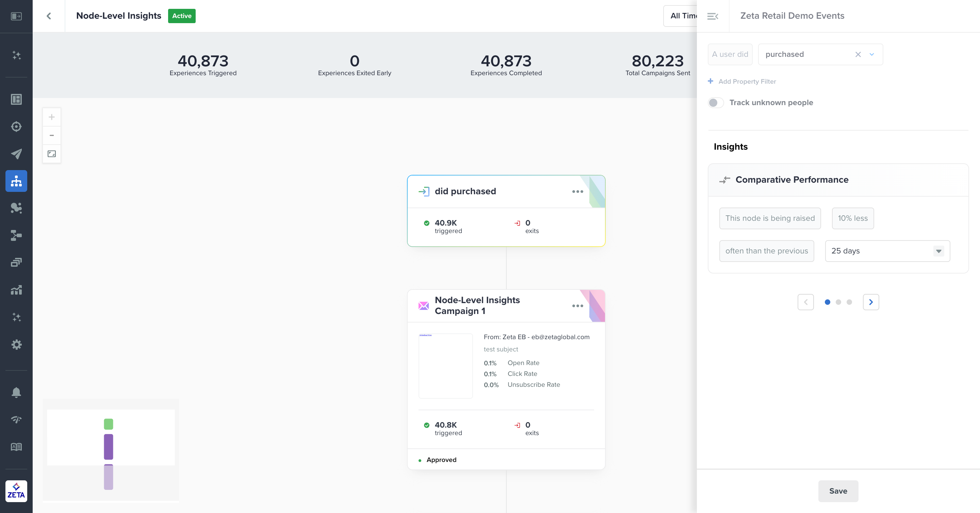This screenshot has height=513, width=980.
Task: Click the Save button
Action: pyautogui.click(x=838, y=491)
